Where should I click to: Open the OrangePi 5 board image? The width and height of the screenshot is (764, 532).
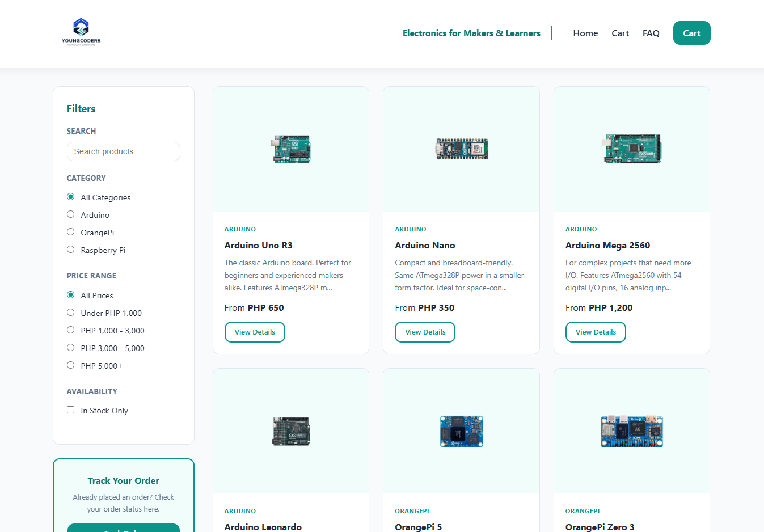pos(462,431)
